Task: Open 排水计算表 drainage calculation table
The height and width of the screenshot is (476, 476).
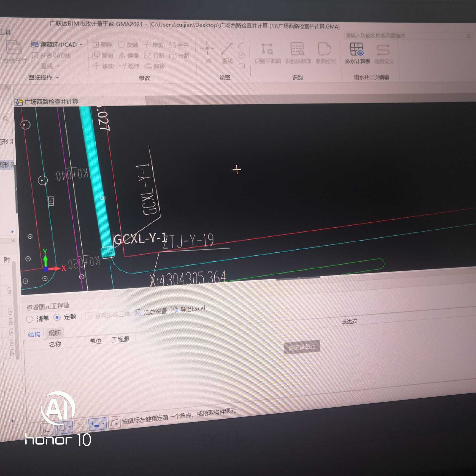Action: (357, 53)
